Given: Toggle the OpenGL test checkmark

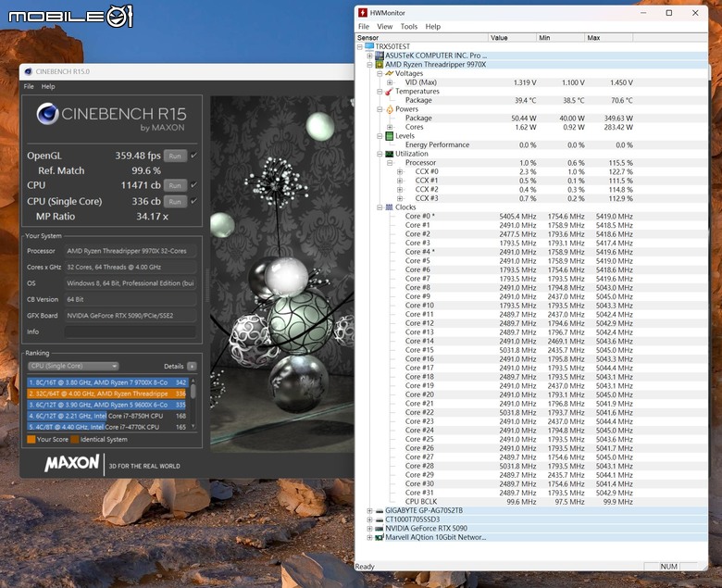Looking at the screenshot, I should point(193,156).
